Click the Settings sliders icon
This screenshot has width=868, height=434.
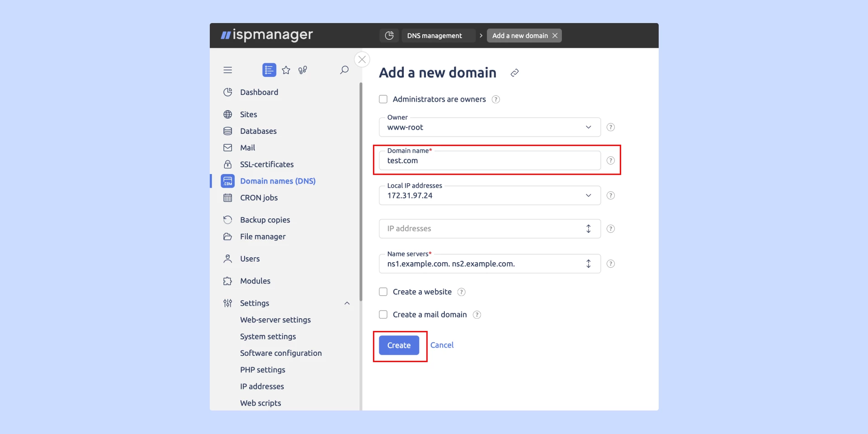pyautogui.click(x=228, y=303)
